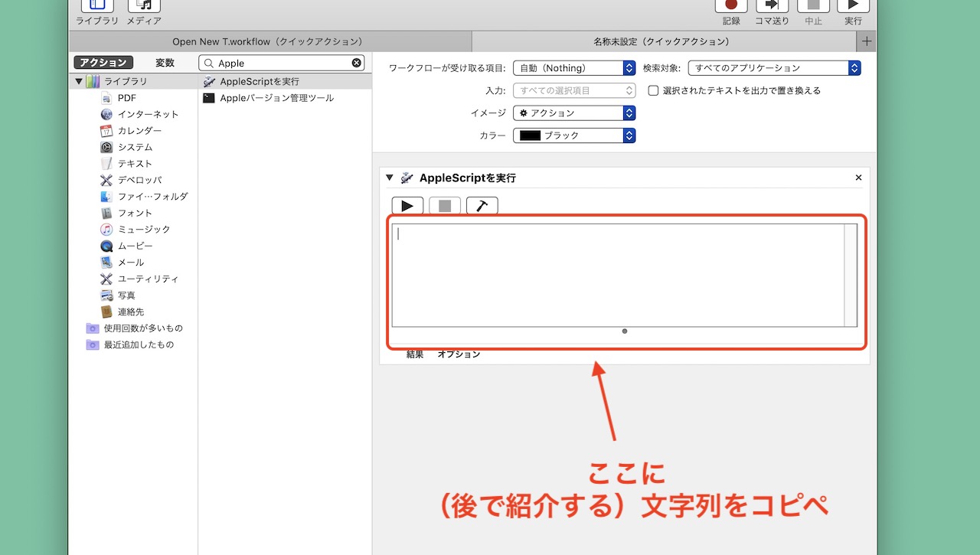980x555 pixels.
Task: Click the 中止 stop button
Action: tap(813, 11)
